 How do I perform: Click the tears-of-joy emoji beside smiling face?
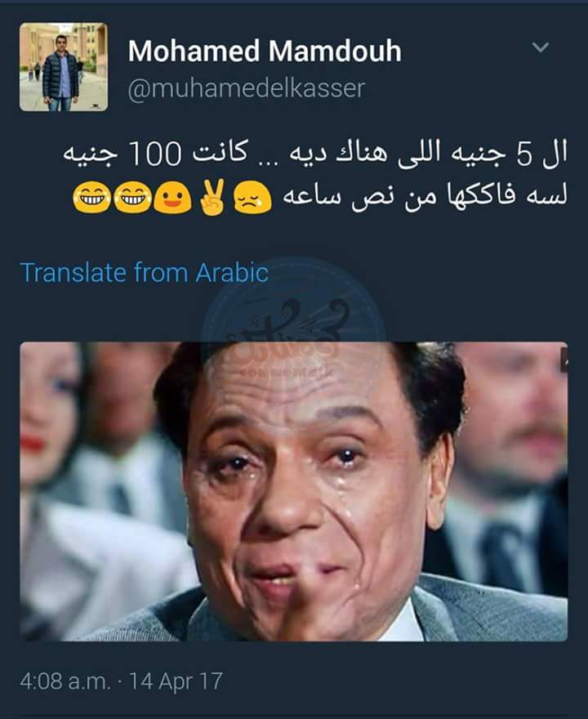pyautogui.click(x=132, y=197)
